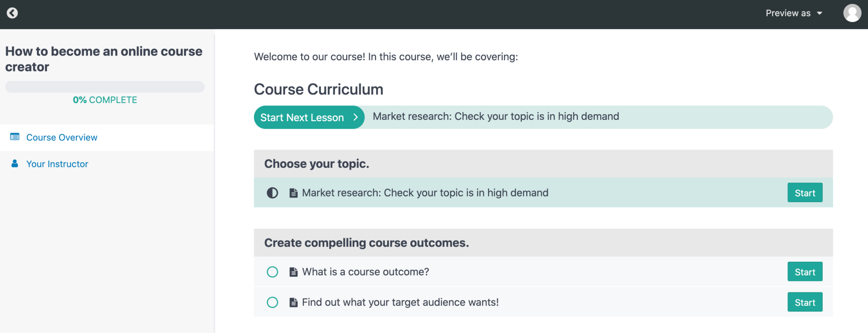Click document icon beside Find out what your target
Screen dimensions: 868x333
(x=293, y=302)
